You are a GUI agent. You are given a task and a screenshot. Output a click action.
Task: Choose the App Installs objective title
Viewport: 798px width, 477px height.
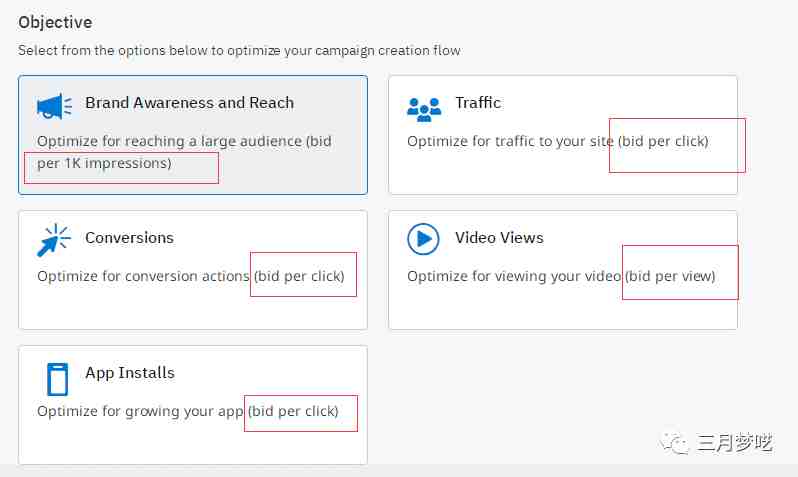click(x=130, y=373)
